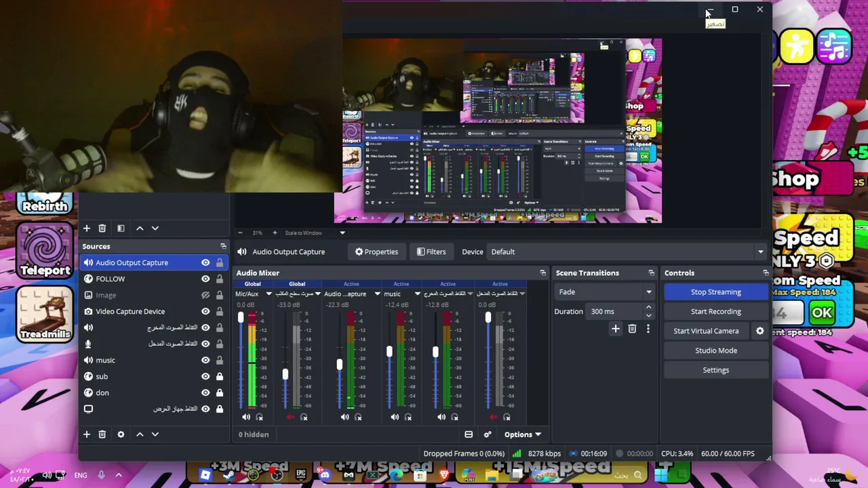Click Start Recording

716,312
